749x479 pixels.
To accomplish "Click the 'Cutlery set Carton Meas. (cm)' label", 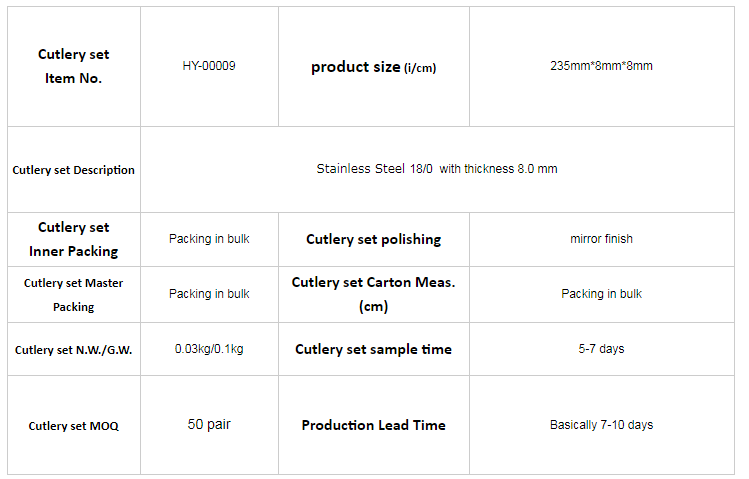I will [374, 294].
